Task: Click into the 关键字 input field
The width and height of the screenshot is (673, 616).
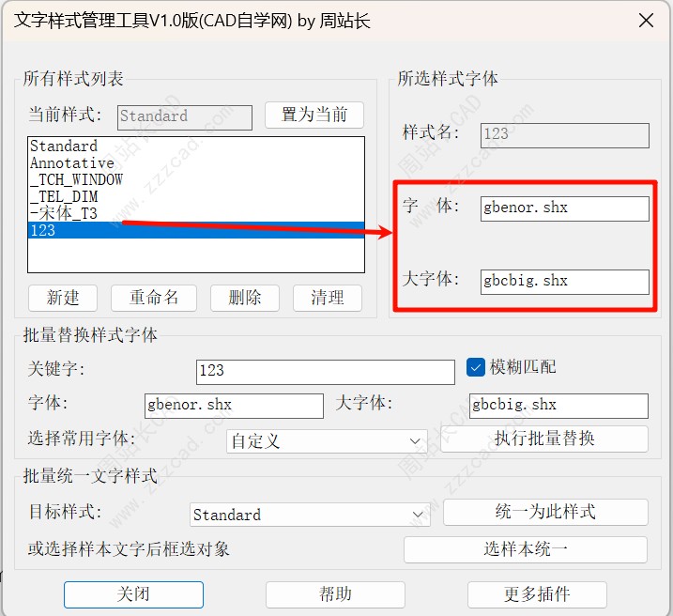Action: pyautogui.click(x=325, y=371)
